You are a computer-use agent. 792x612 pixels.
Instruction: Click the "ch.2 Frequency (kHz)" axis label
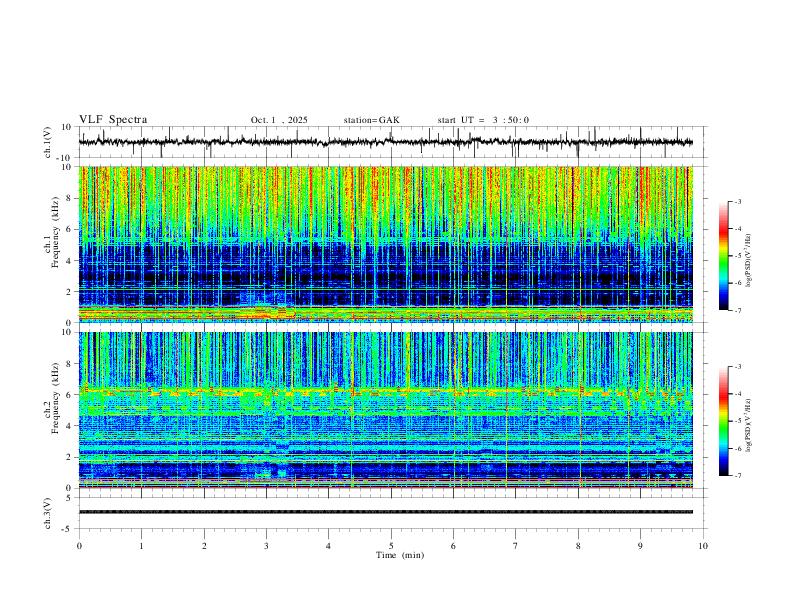point(53,398)
